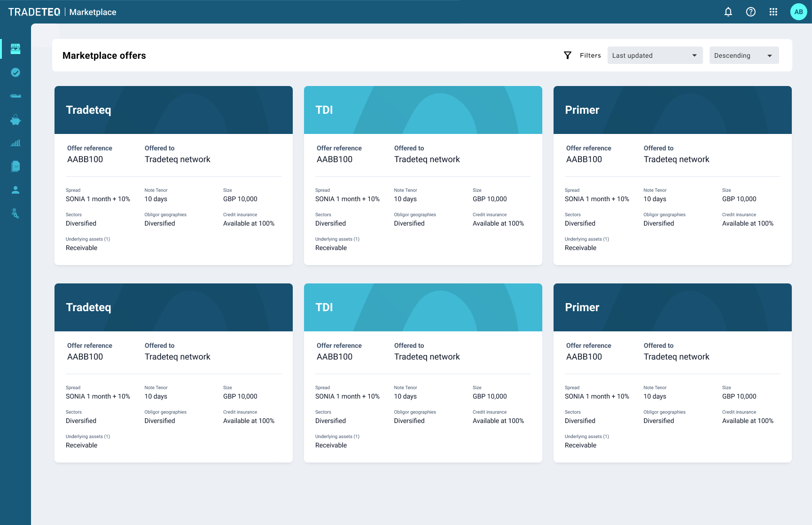Select the bottom-row Primer offer card header
812x525 pixels.
(672, 307)
